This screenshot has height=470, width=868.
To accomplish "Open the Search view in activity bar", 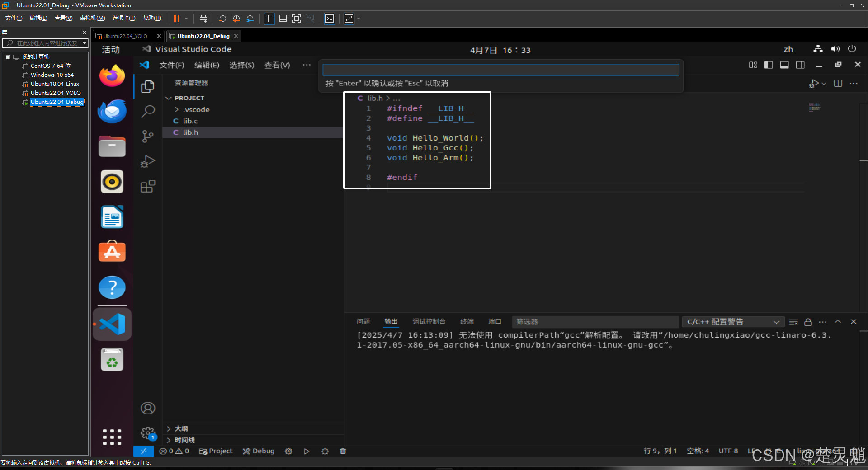I will point(148,111).
